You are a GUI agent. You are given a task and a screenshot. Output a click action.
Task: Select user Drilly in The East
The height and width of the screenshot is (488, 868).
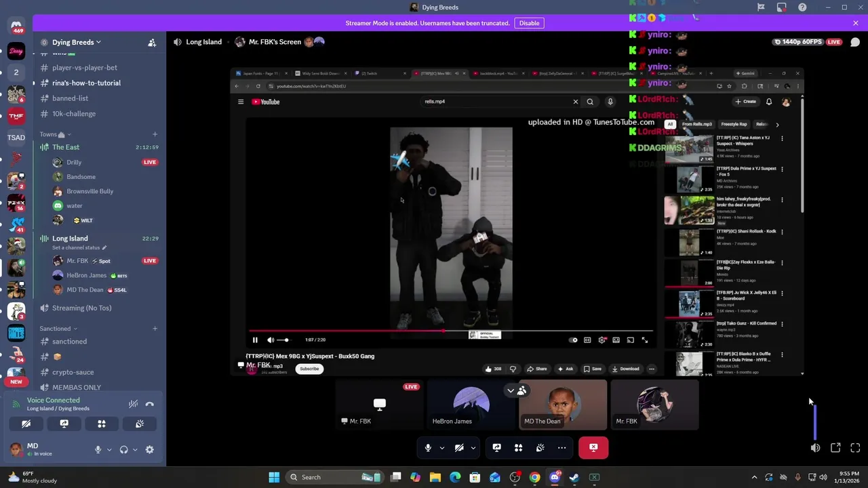point(74,163)
